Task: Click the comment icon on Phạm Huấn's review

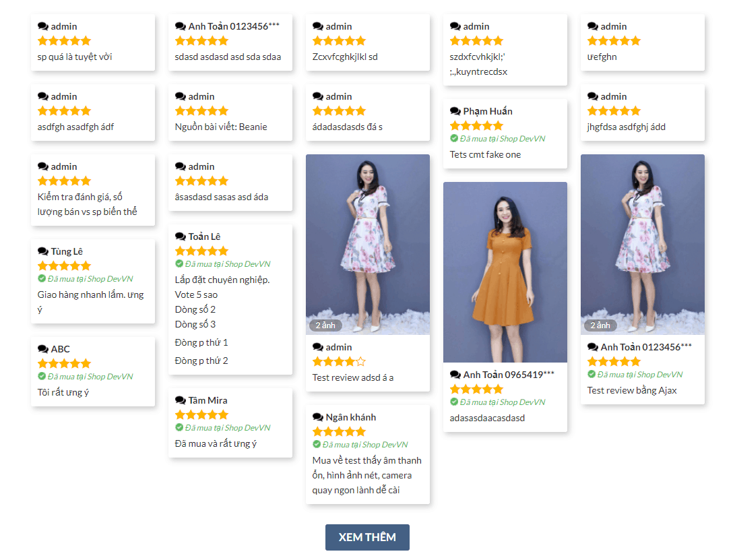Action: pos(455,111)
